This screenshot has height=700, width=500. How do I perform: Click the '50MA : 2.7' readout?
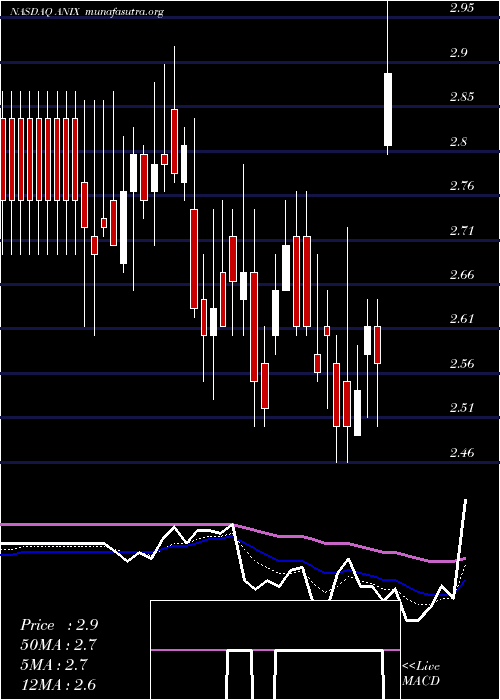pyautogui.click(x=58, y=645)
